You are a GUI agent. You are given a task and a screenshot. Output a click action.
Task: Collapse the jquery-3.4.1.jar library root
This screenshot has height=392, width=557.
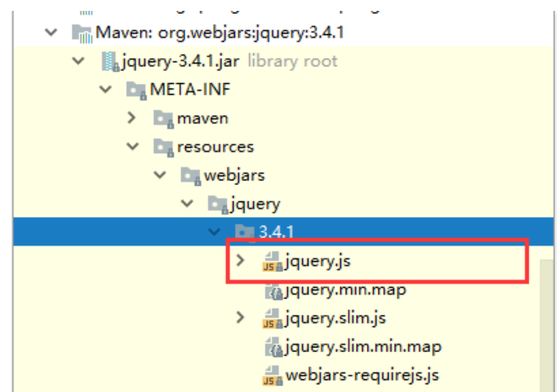(x=78, y=61)
